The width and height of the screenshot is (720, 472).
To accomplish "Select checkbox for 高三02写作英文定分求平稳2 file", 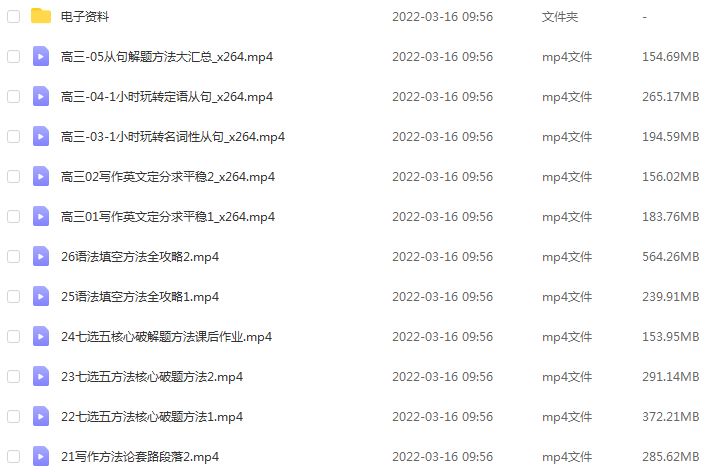I will point(14,176).
